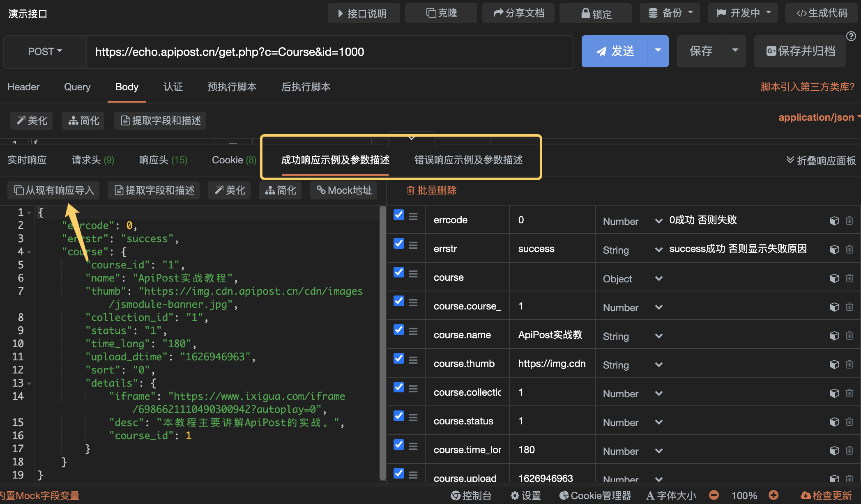
Task: Click the request URL input field
Action: (x=329, y=52)
